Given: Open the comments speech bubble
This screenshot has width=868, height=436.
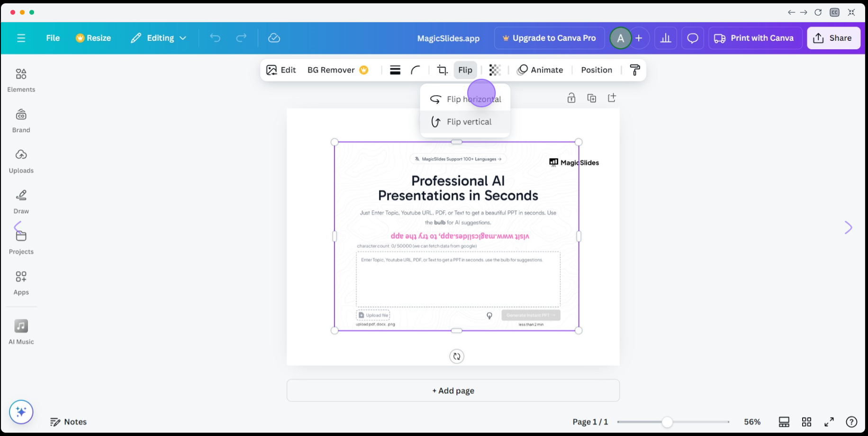Looking at the screenshot, I should tap(693, 38).
